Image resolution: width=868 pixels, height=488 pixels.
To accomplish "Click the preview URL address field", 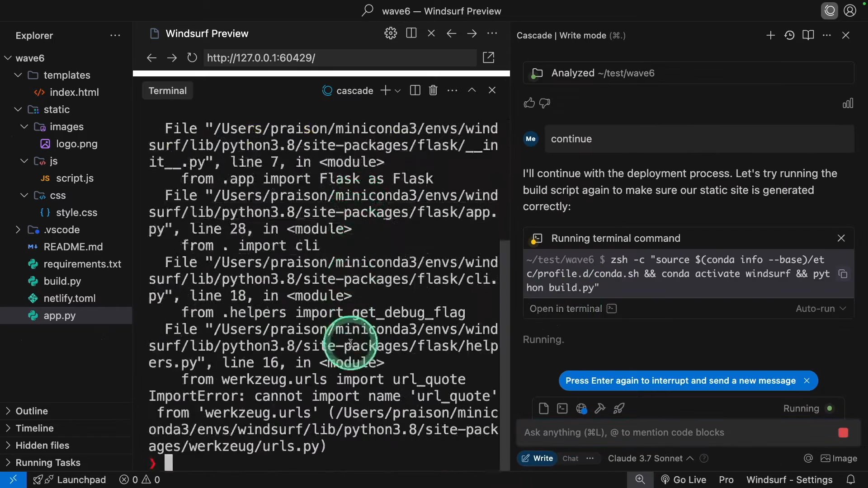I will point(340,58).
